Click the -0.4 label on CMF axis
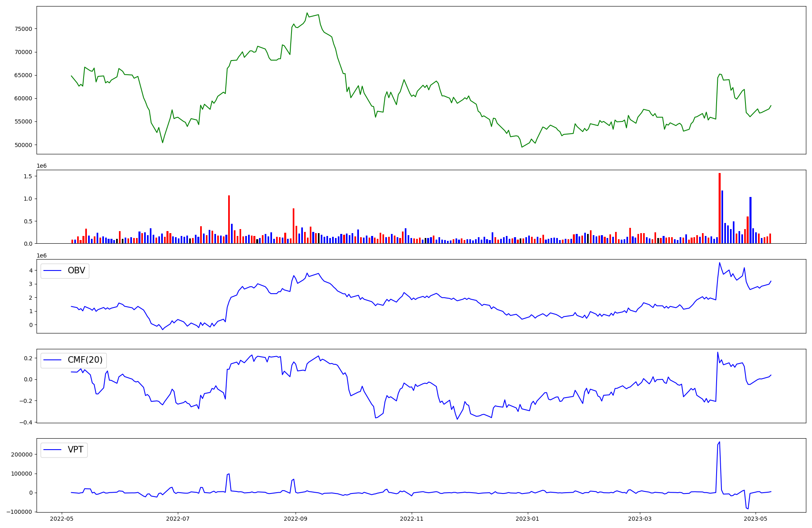 [x=25, y=422]
